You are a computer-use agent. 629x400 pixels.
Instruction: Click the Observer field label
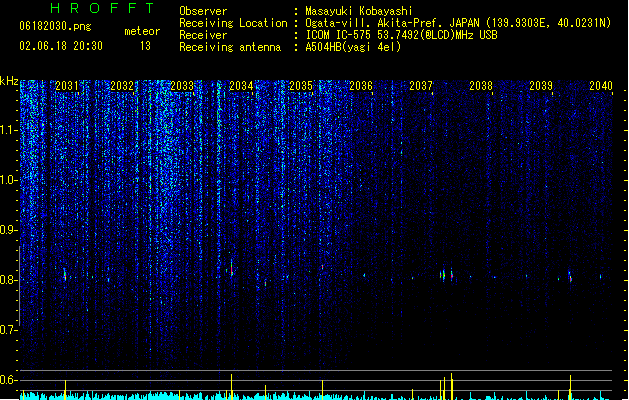coord(203,11)
